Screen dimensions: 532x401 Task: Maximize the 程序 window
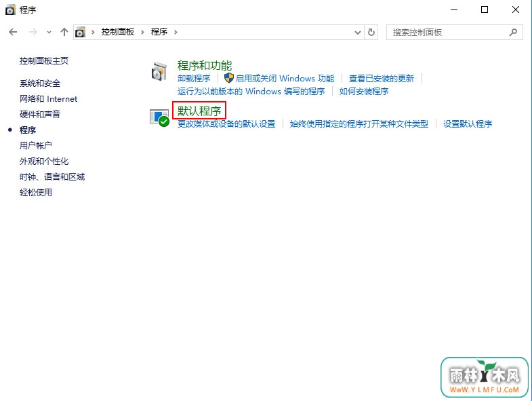[x=485, y=10]
